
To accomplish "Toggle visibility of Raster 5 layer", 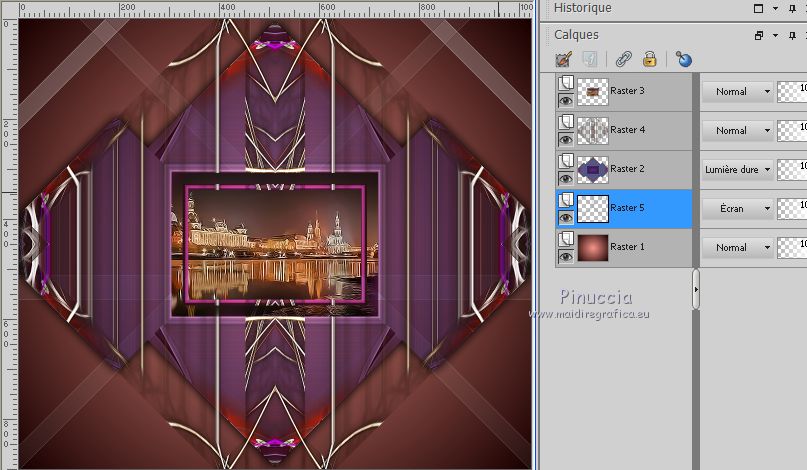I will point(566,218).
